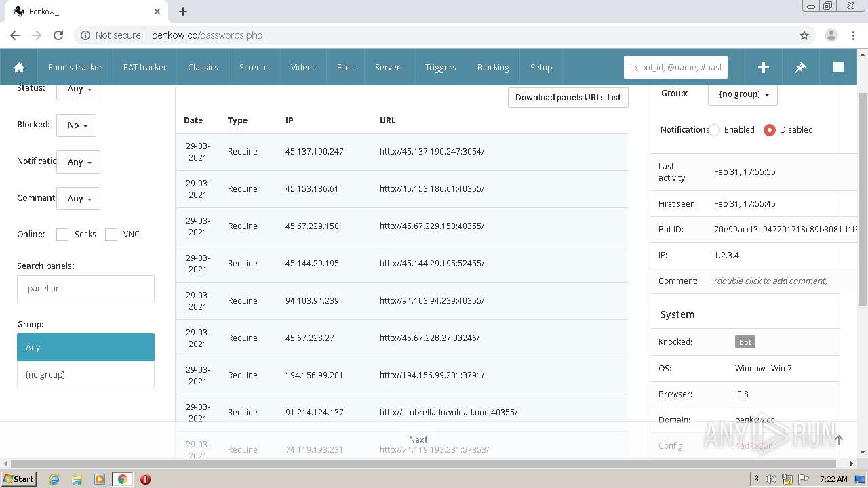
Task: Click IP cell 45.153.186.61
Action: [x=312, y=189]
